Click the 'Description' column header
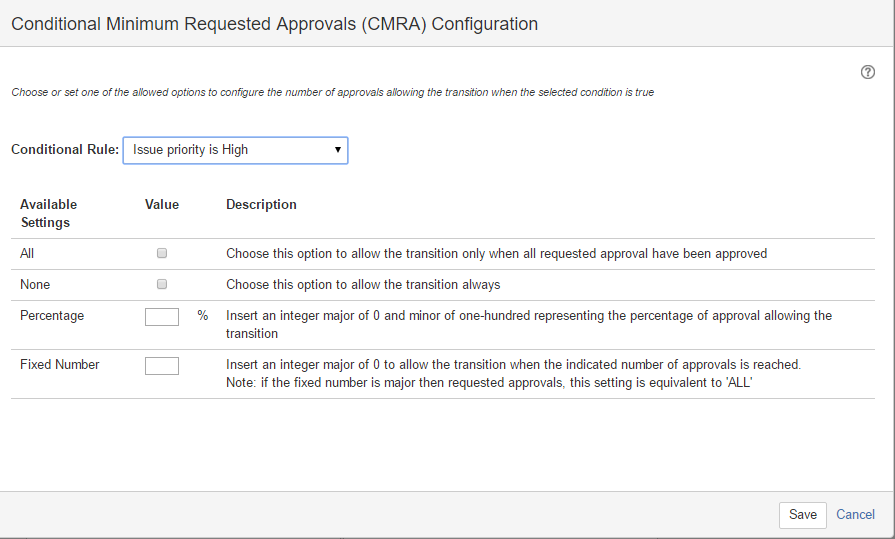Viewport: 895px width, 539px height. 261,204
